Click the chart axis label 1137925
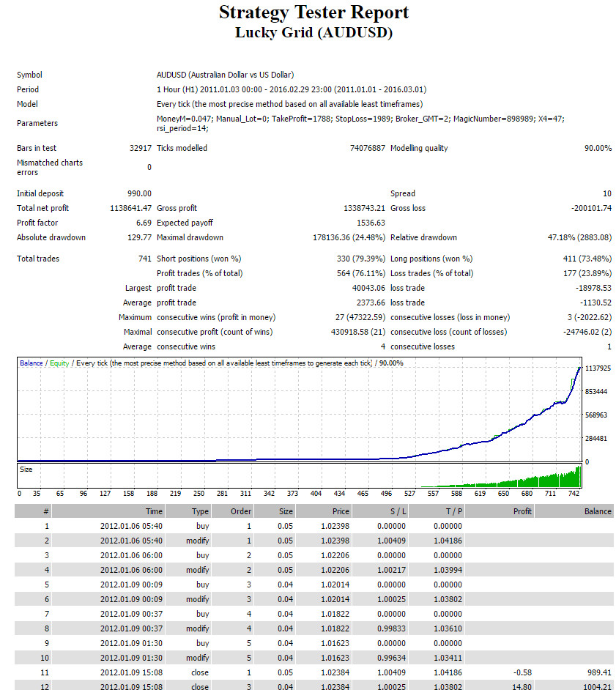Image resolution: width=616 pixels, height=690 pixels. pos(598,368)
